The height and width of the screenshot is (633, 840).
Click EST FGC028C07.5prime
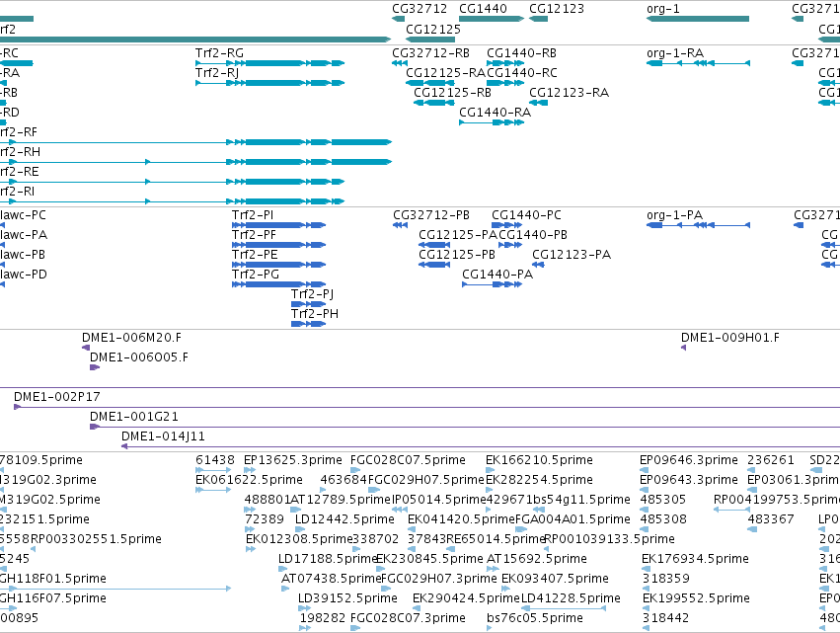[408, 460]
